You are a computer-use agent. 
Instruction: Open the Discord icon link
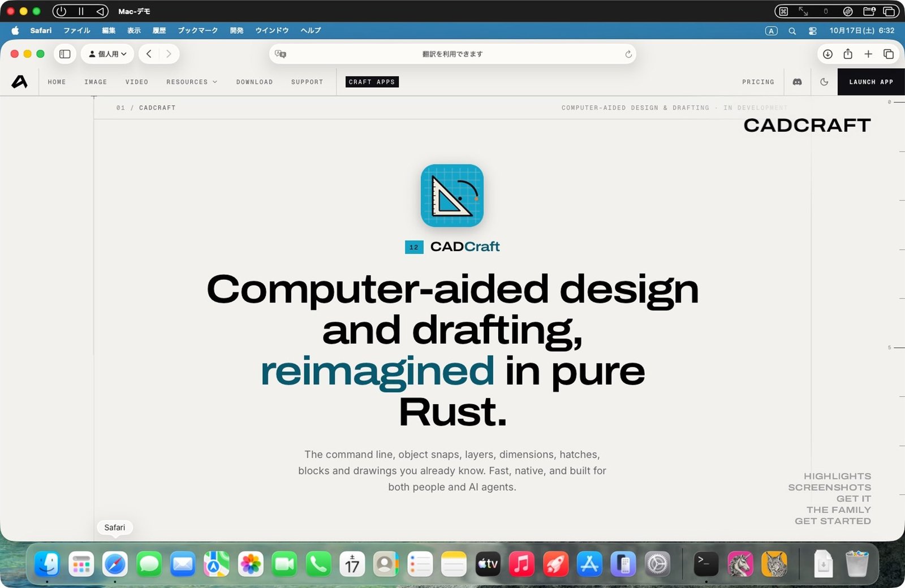(x=797, y=82)
